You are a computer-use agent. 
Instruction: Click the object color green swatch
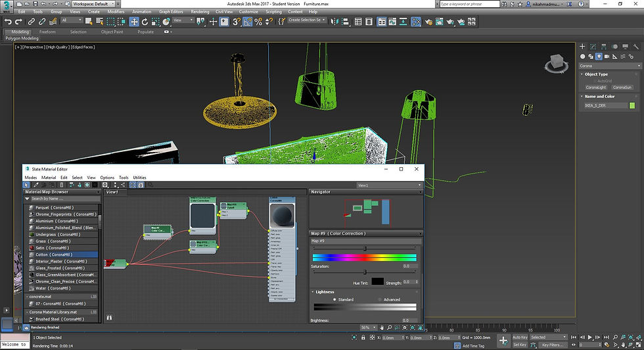632,106
